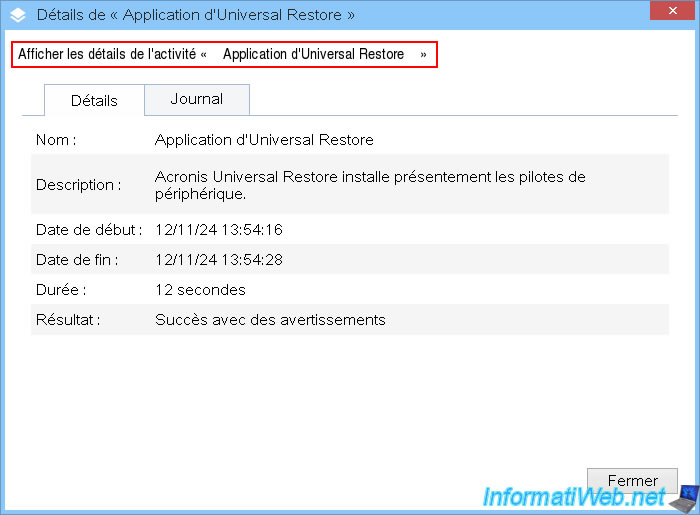The width and height of the screenshot is (700, 515).
Task: Click the Description field label
Action: [79, 185]
